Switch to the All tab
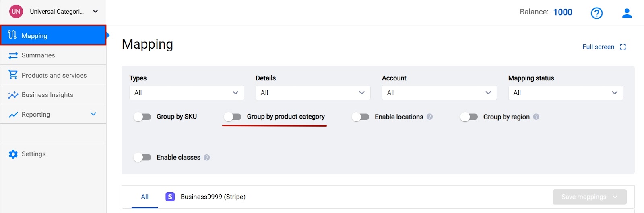644x213 pixels. click(x=145, y=197)
